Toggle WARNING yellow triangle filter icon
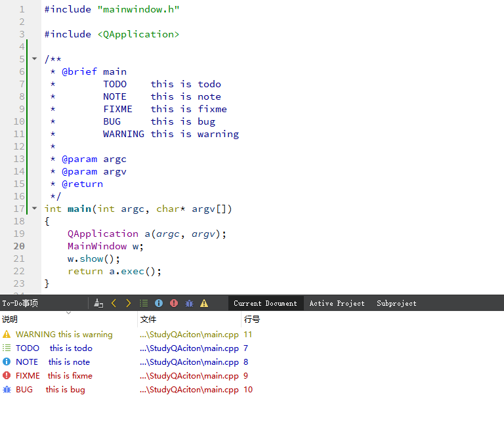The image size is (504, 435). pyautogui.click(x=204, y=303)
